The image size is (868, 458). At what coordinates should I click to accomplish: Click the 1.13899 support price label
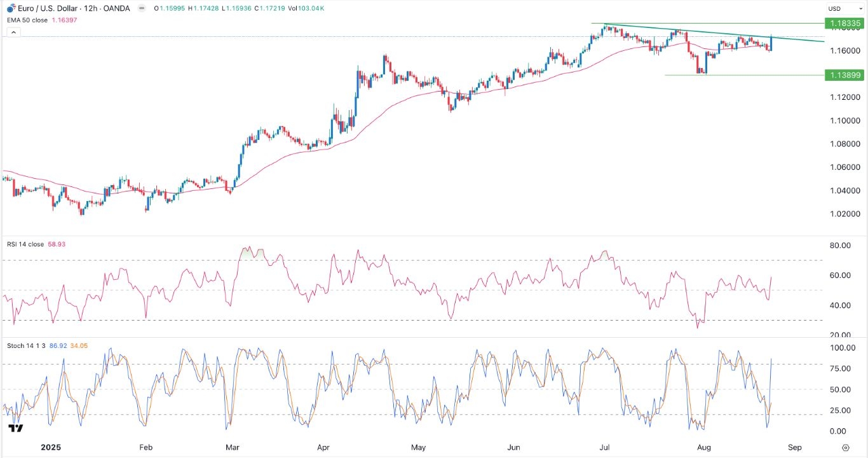(846, 75)
